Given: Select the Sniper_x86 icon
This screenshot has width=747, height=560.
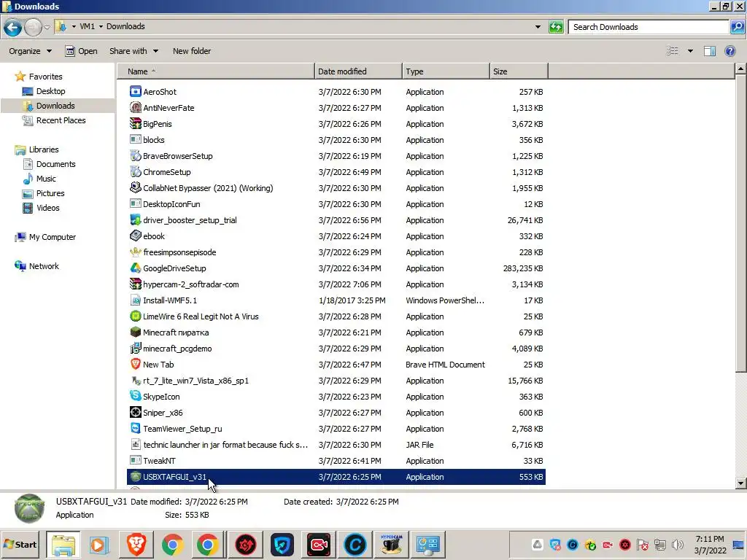Looking at the screenshot, I should 135,413.
